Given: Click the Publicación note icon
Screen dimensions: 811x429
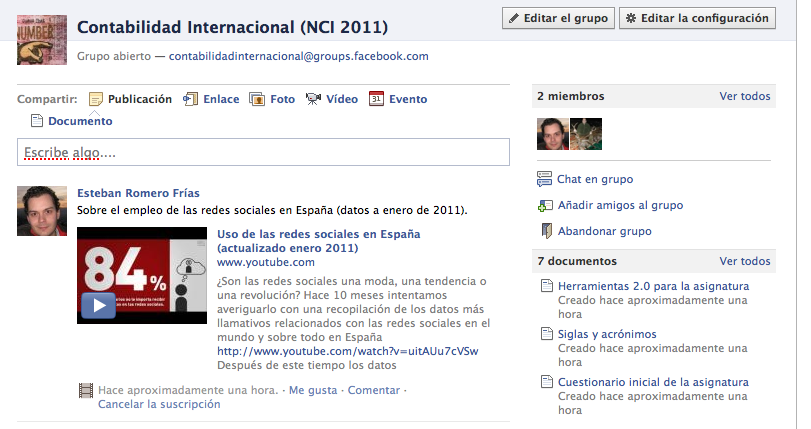Looking at the screenshot, I should [96, 99].
